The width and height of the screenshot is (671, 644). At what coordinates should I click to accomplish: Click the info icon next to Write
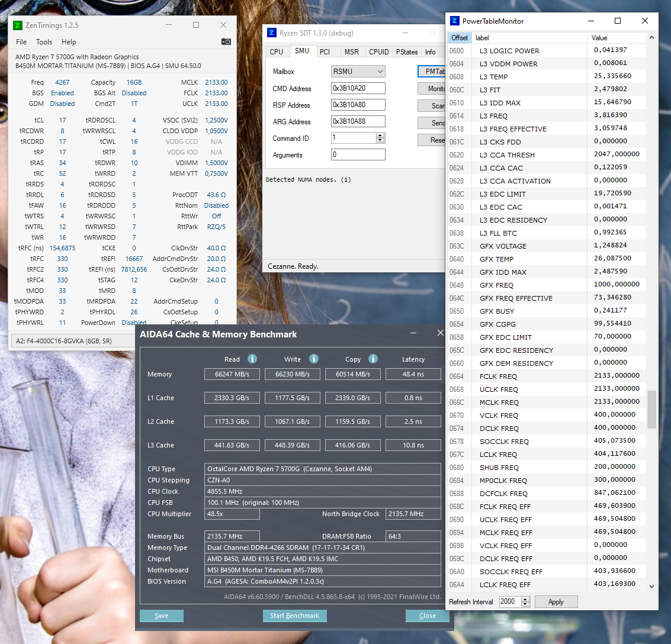click(x=314, y=359)
